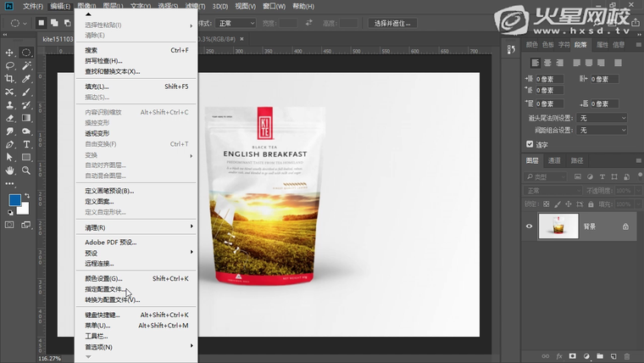This screenshot has height=363, width=644.
Task: Switch to the 通道 tab
Action: pos(554,160)
